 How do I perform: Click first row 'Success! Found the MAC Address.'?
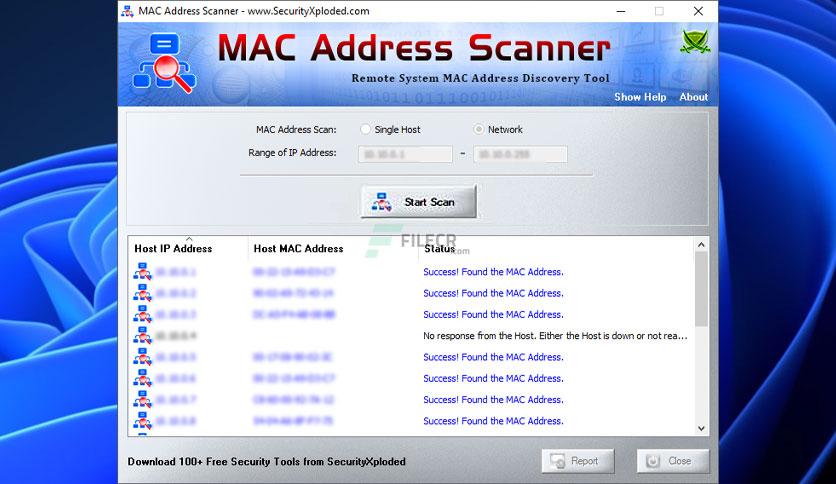pyautogui.click(x=493, y=272)
